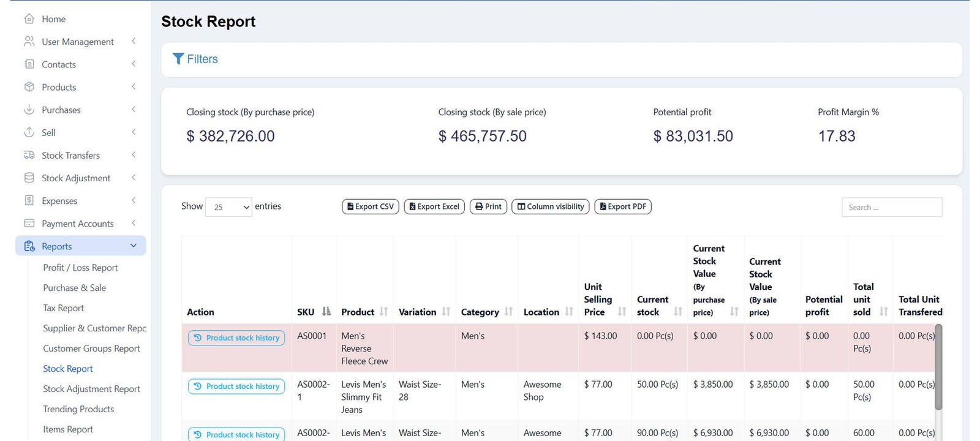Sort by SKU using sort icon
Viewport: 980px width, 441px height.
pos(326,312)
